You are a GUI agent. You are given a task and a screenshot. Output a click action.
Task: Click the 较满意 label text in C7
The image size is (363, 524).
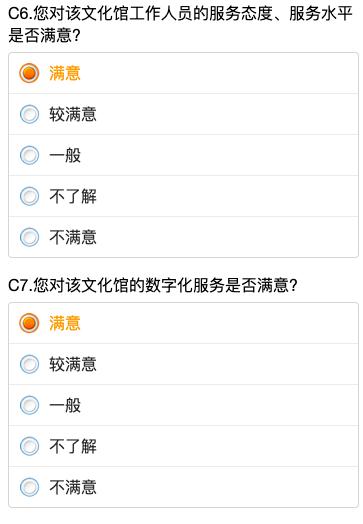(x=73, y=364)
